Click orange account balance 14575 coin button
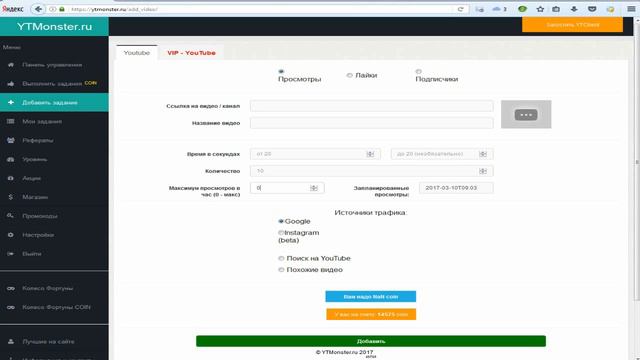640x360 pixels. (x=371, y=314)
